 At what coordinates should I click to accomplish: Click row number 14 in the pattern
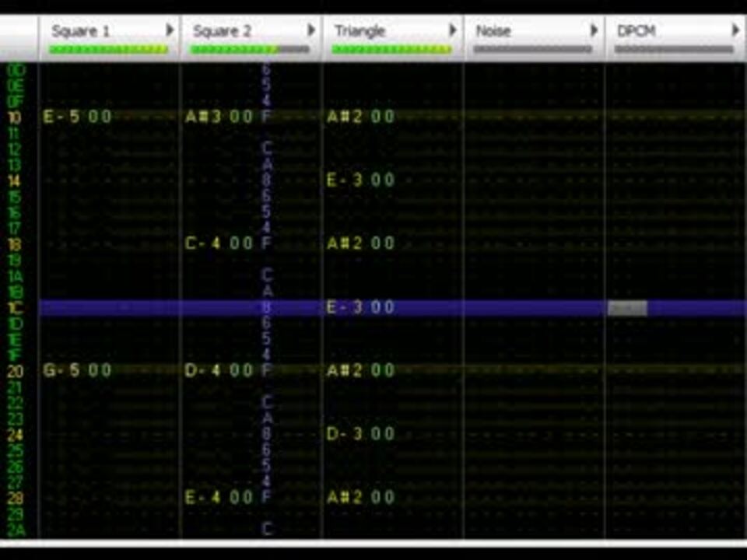[x=15, y=180]
